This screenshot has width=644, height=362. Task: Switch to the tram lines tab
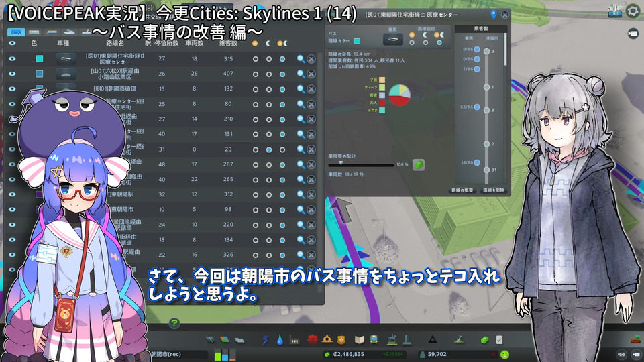tap(34, 32)
